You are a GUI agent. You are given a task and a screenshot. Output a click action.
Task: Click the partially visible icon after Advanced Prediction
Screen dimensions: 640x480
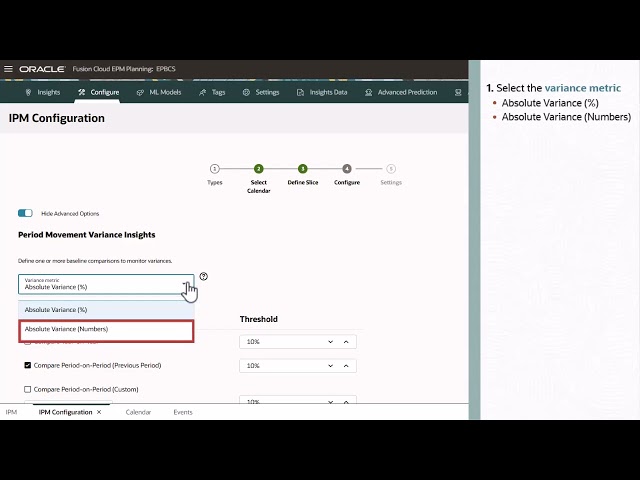pos(458,93)
